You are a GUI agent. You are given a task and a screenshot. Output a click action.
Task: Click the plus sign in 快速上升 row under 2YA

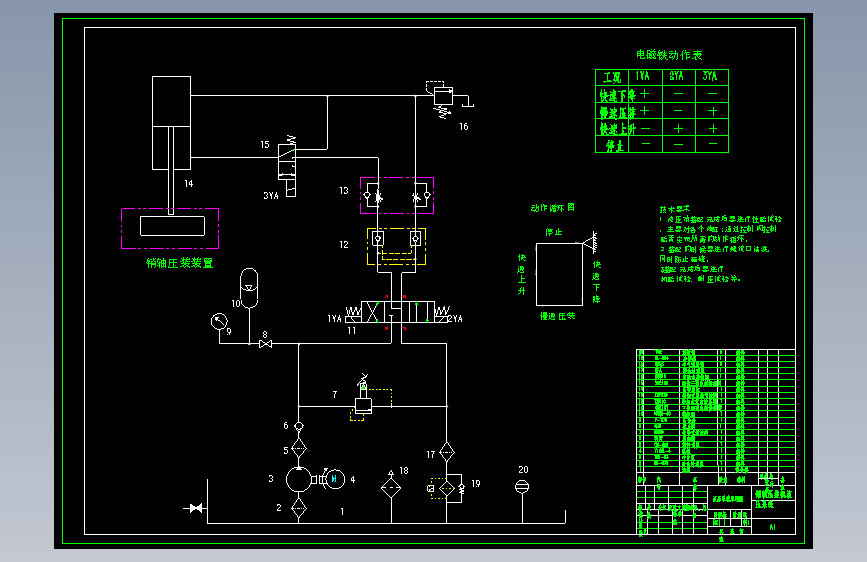pyautogui.click(x=678, y=128)
